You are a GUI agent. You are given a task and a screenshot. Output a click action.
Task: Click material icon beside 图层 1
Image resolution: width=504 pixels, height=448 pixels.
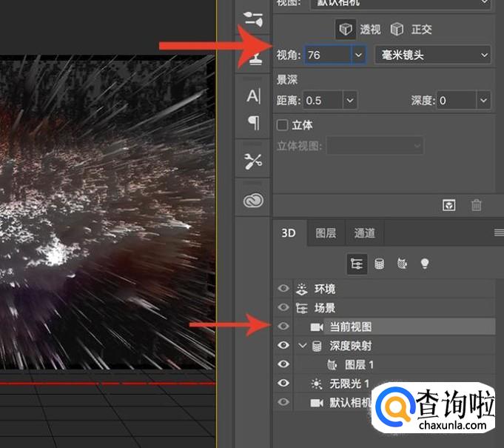pos(332,365)
